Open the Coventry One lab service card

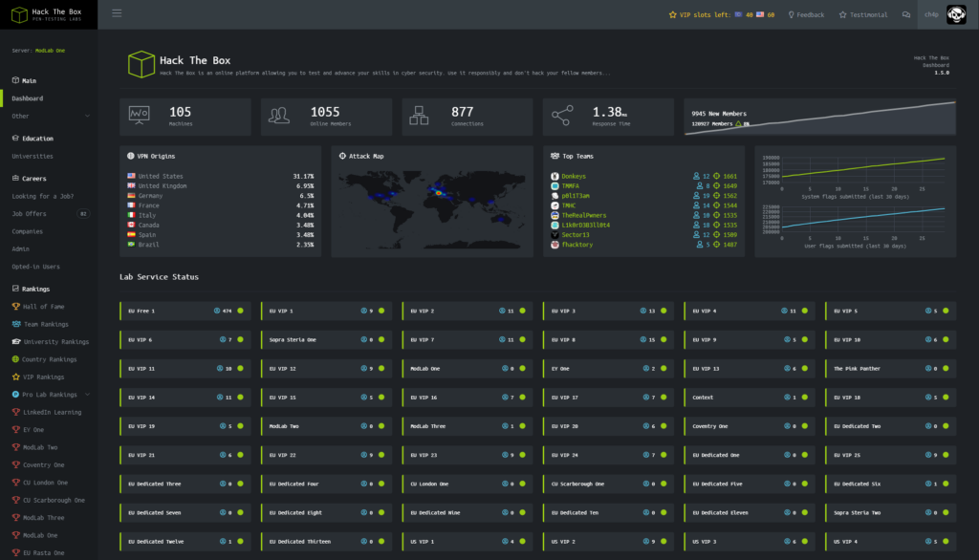click(750, 426)
